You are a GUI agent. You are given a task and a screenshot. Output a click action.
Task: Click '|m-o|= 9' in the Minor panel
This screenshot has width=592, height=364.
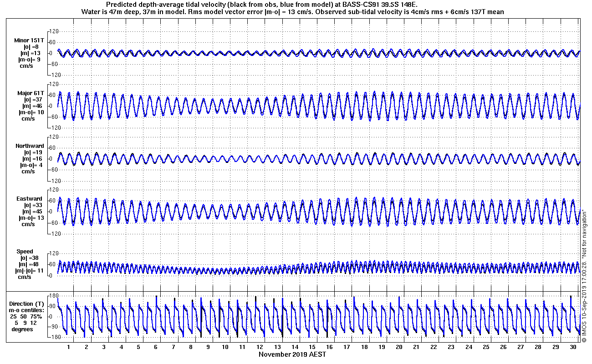[x=29, y=60]
